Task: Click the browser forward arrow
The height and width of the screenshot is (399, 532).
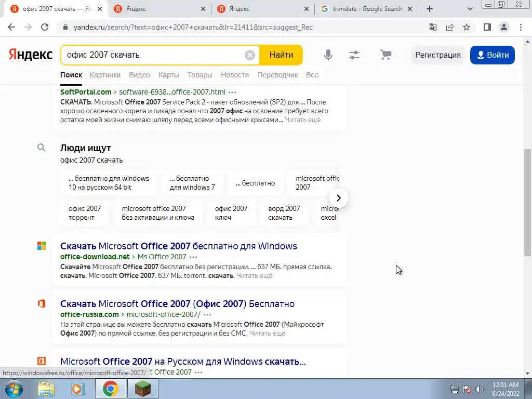Action: click(28, 27)
